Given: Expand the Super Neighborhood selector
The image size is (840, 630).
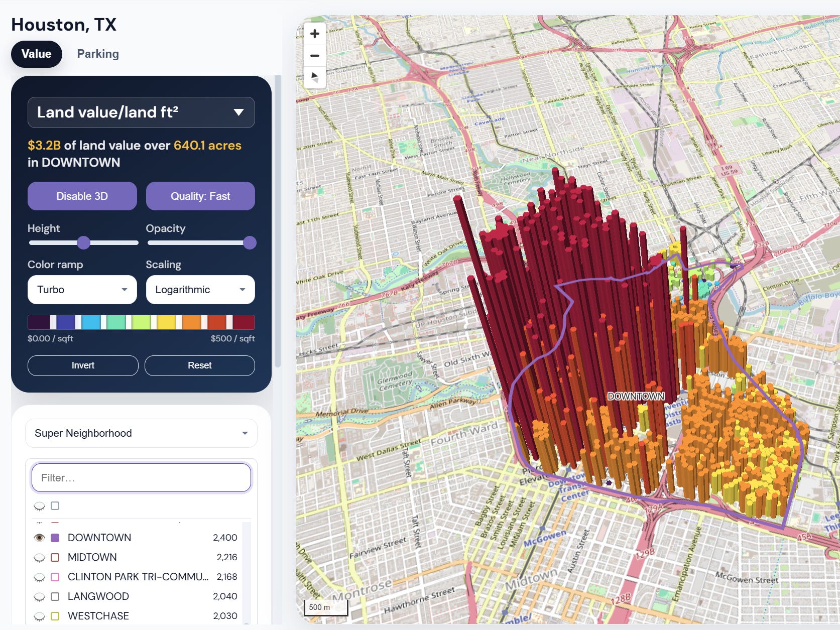Looking at the screenshot, I should 141,433.
